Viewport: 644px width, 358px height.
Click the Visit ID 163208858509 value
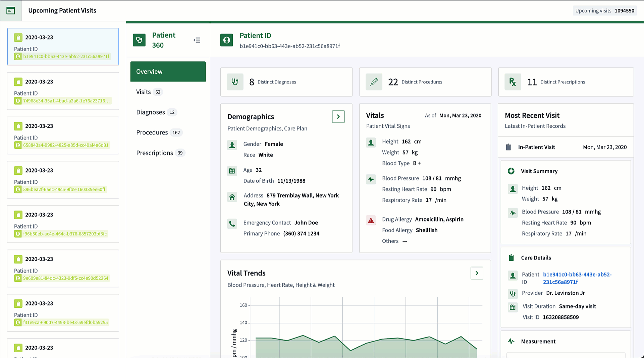(x=560, y=317)
